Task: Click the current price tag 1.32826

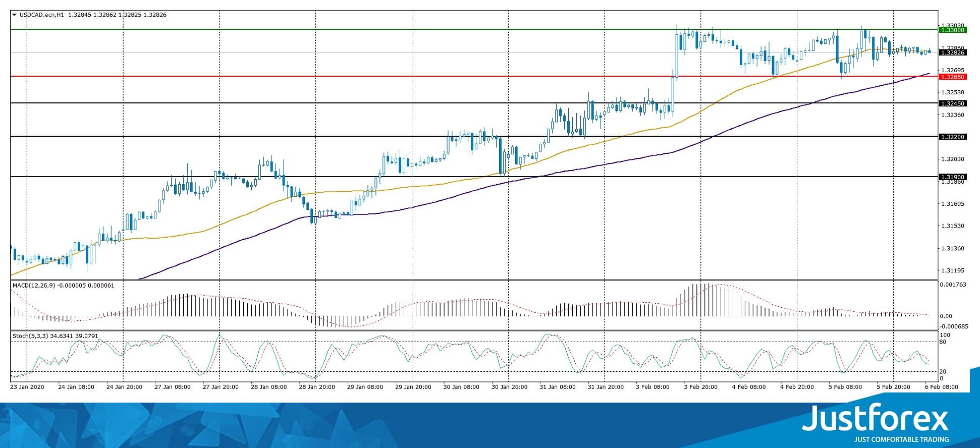Action: (952, 52)
